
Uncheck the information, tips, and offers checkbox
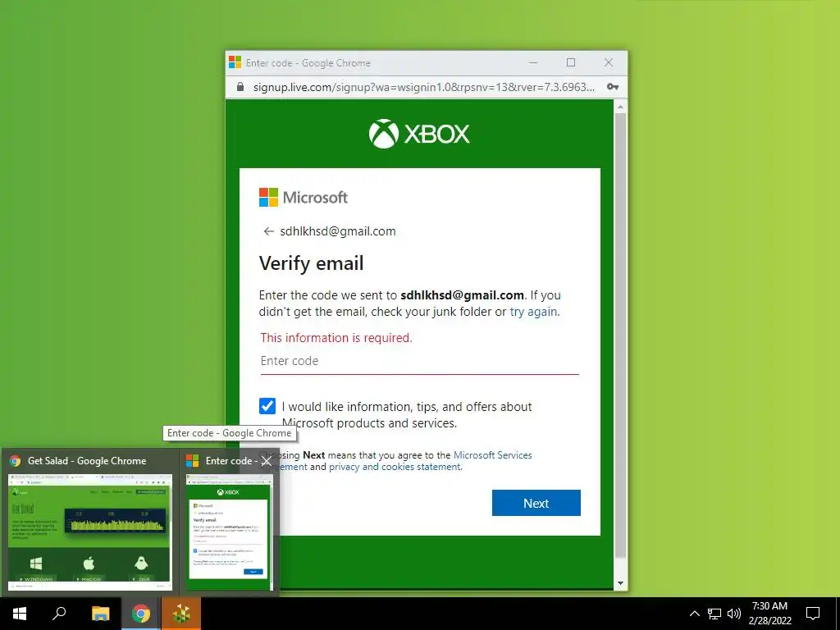point(267,406)
